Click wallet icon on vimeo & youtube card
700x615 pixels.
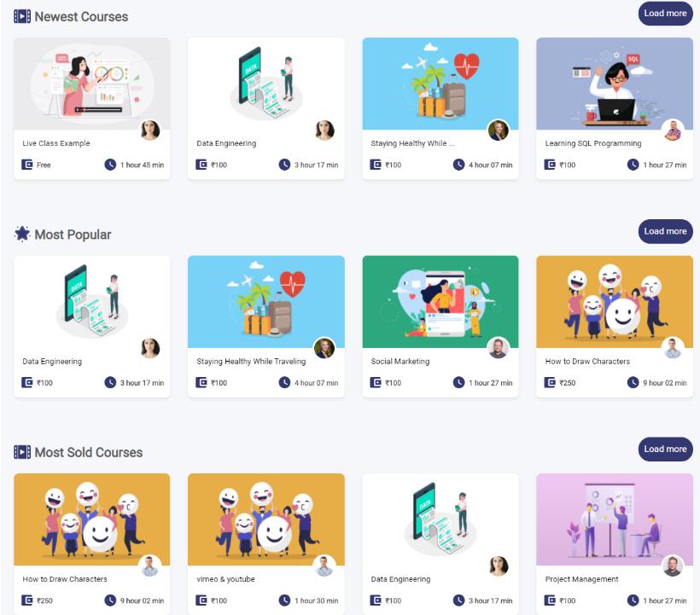point(201,600)
